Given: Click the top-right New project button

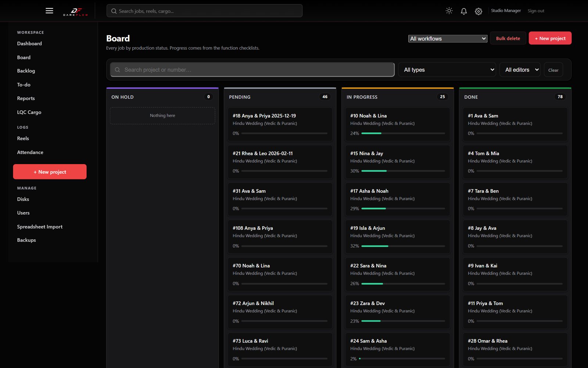Looking at the screenshot, I should coord(550,38).
